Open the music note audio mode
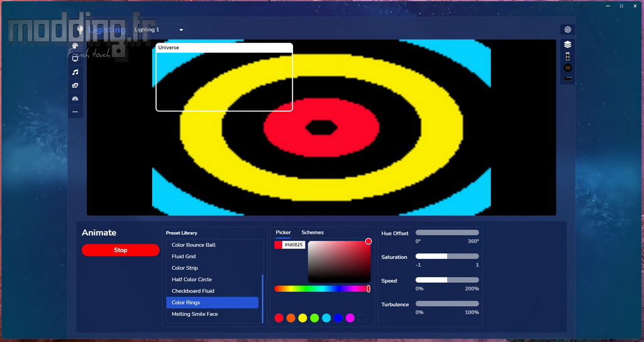The image size is (644, 342). 75,72
